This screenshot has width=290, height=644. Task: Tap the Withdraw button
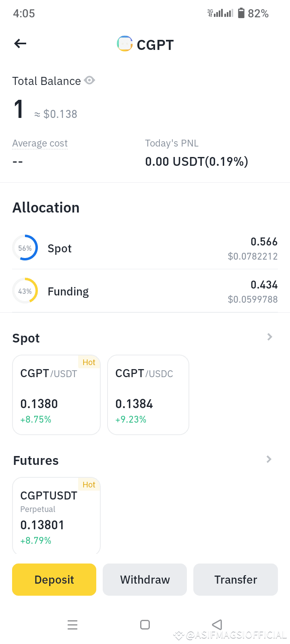click(145, 580)
